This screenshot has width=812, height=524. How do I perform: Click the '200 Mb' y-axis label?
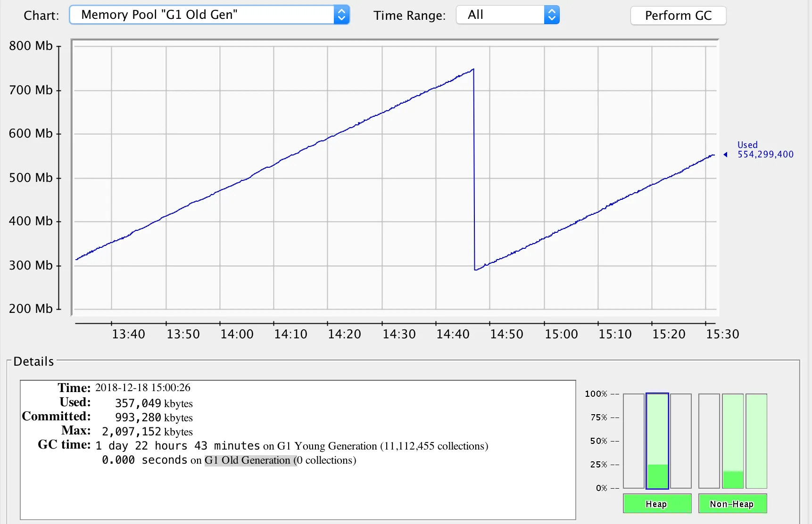tap(31, 309)
